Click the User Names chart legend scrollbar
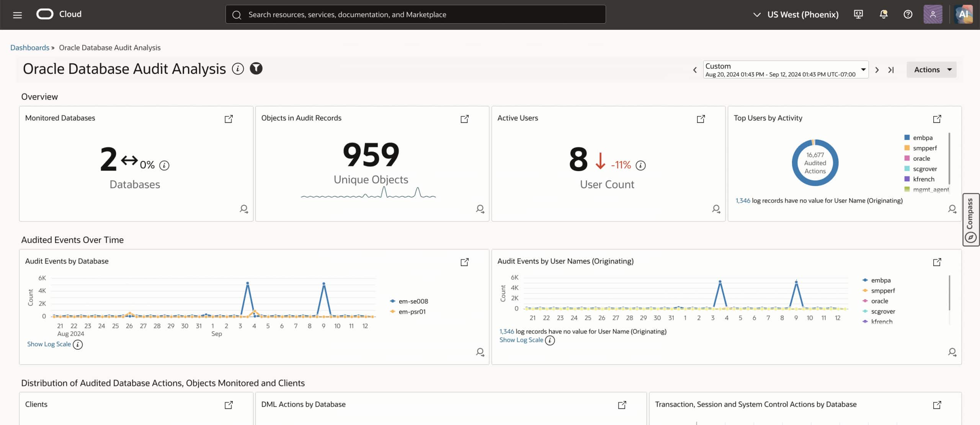 949,293
